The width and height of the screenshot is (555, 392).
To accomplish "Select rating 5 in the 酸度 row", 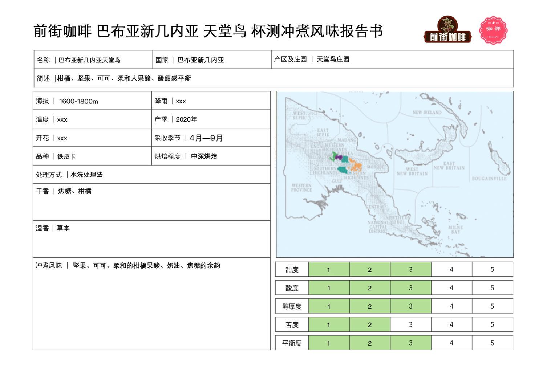I will 492,288.
